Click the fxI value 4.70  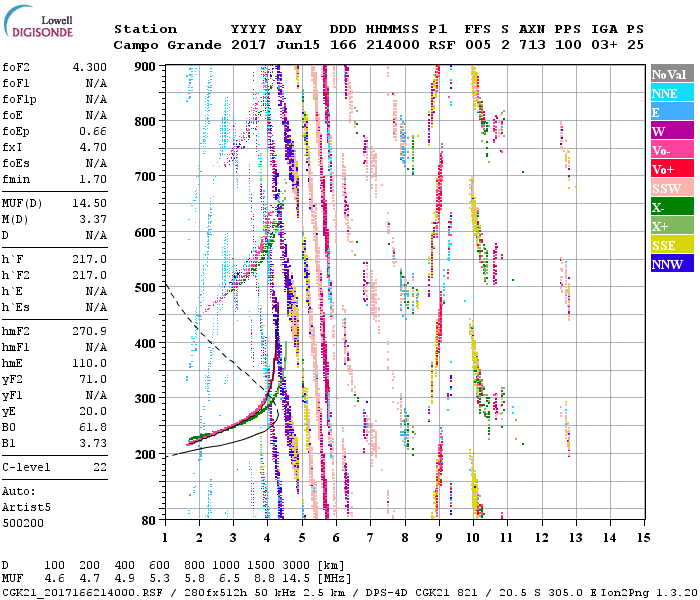click(93, 147)
